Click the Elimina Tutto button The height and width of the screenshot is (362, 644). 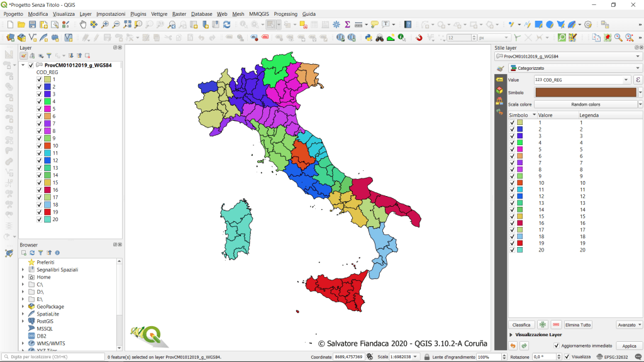[x=577, y=325]
